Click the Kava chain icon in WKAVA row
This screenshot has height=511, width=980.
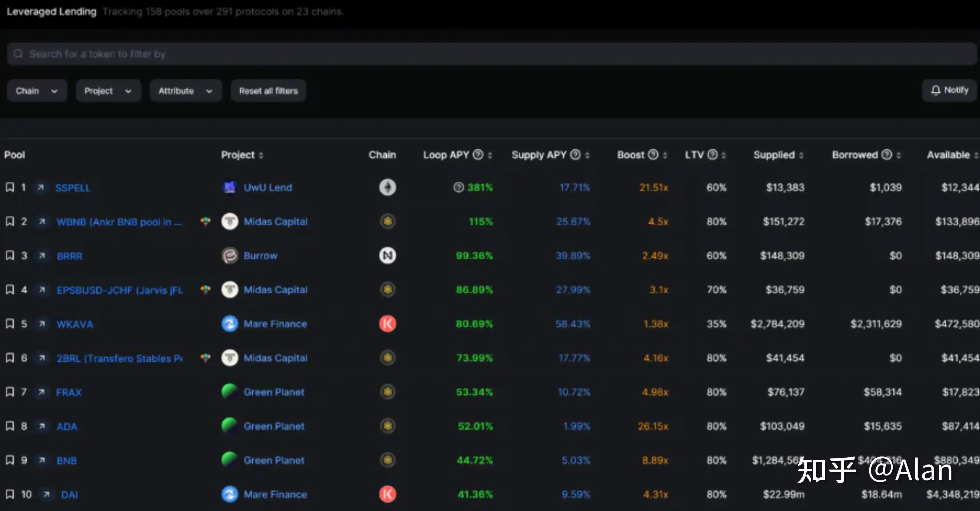click(x=387, y=324)
